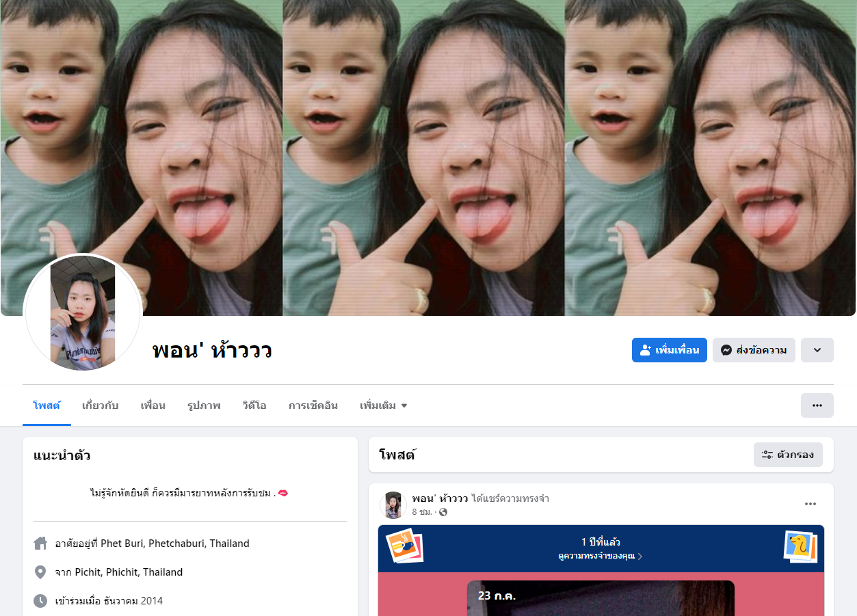The width and height of the screenshot is (857, 616).
Task: Click Pichit, Phichit, Thailand hometown link
Action: [x=129, y=572]
